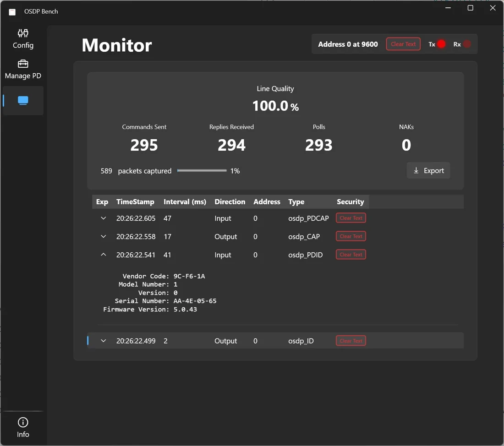The height and width of the screenshot is (446, 504).
Task: Click the Type column header
Action: pos(296,202)
